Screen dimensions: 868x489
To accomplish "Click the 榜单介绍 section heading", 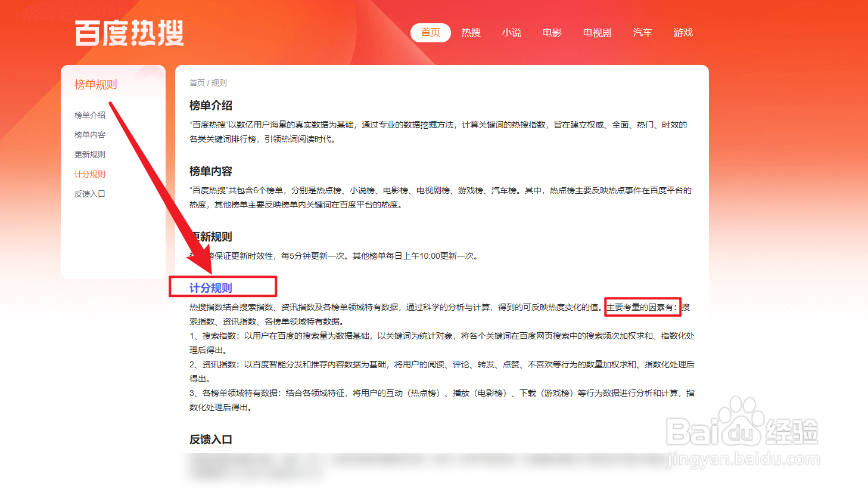I will [211, 106].
